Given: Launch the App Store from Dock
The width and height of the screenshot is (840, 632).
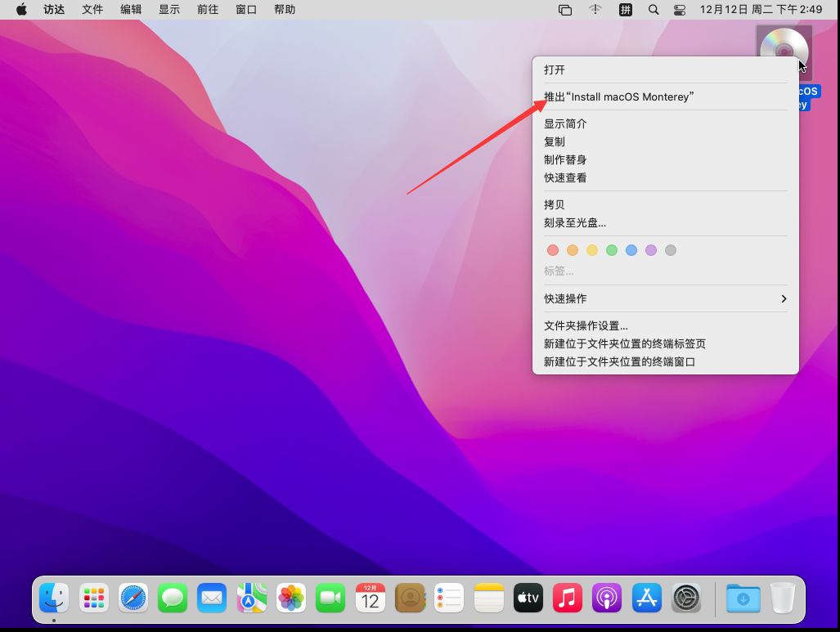Looking at the screenshot, I should point(646,598).
